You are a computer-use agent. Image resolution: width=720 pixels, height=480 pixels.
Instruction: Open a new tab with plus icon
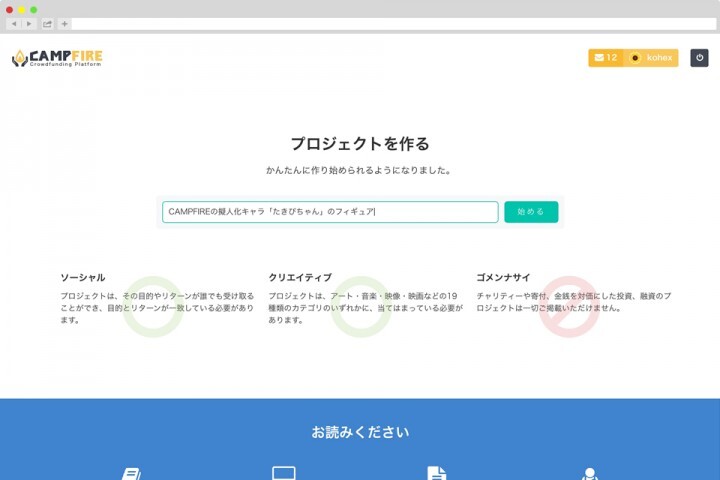pos(64,24)
